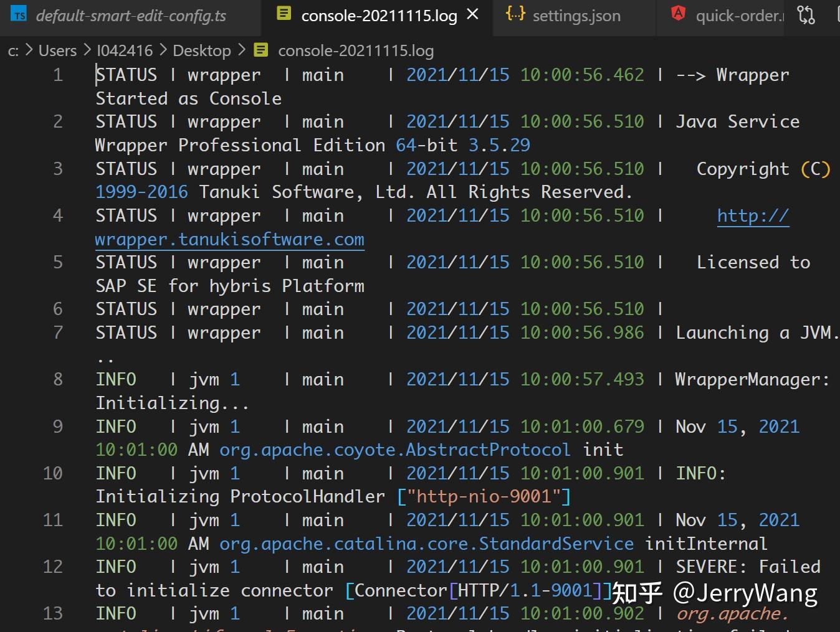840x632 pixels.
Task: Close the console-20211115.log tab
Action: (473, 14)
